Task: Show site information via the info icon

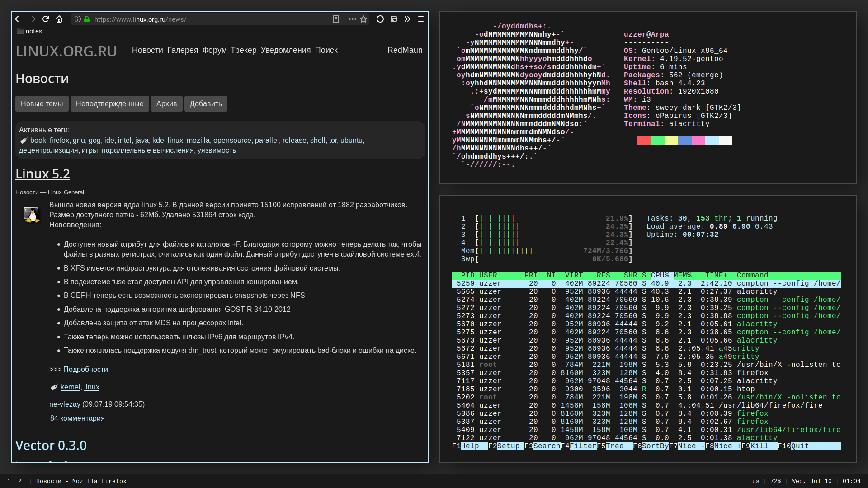Action: click(x=78, y=19)
